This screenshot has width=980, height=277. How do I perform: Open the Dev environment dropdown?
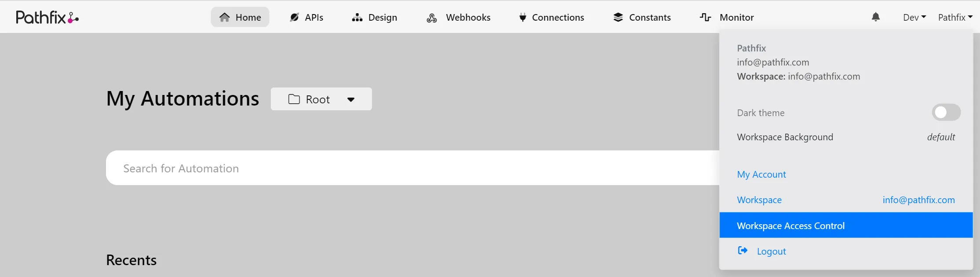(x=914, y=17)
